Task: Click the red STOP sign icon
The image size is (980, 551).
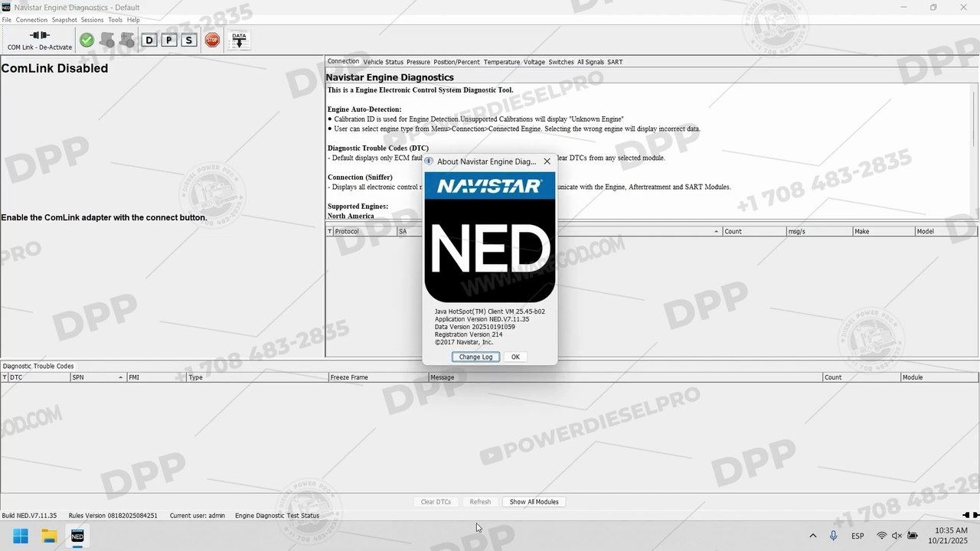Action: coord(212,40)
